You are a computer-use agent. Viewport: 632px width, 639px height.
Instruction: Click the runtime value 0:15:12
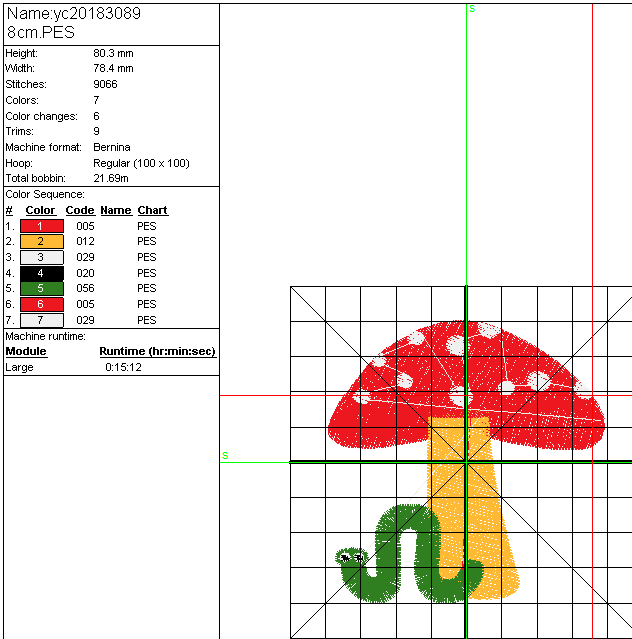click(123, 367)
